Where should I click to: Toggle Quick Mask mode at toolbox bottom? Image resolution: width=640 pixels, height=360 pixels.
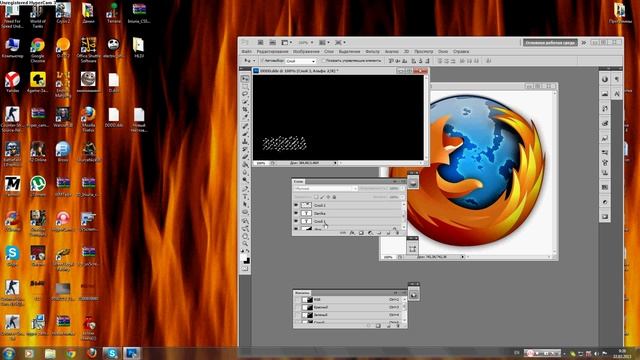point(245,268)
